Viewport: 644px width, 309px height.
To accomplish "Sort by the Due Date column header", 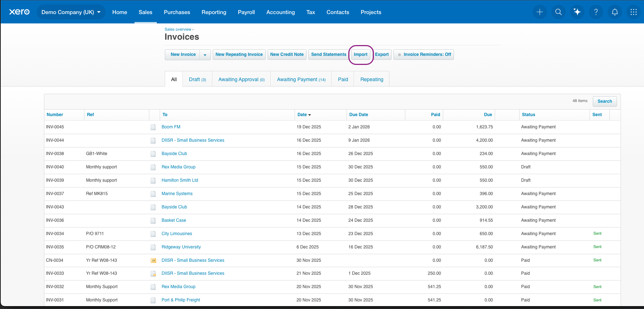I will 359,115.
